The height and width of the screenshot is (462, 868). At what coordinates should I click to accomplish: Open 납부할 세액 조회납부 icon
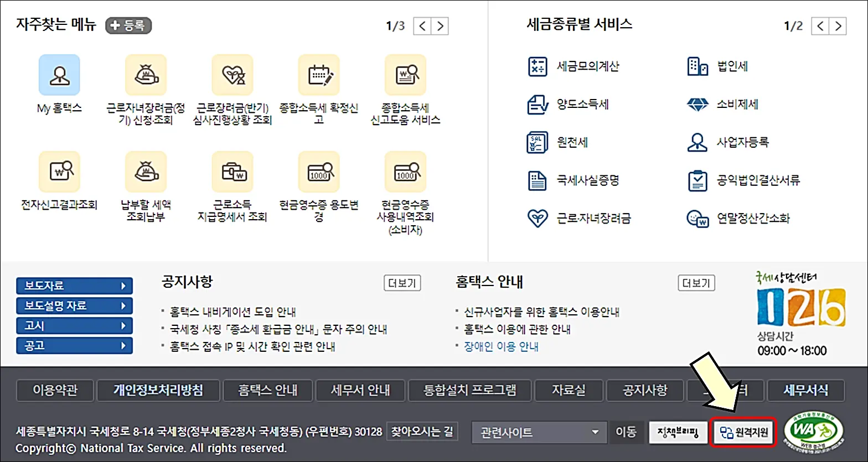tap(146, 172)
